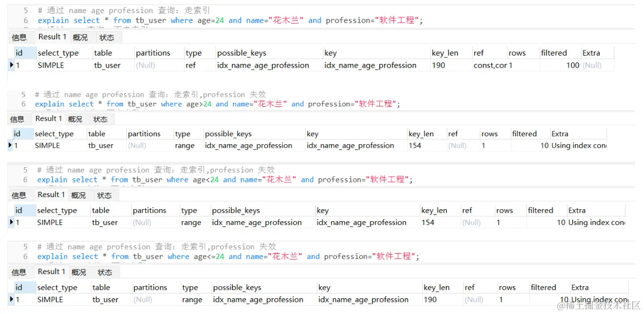The height and width of the screenshot is (314, 644).
Task: Open 概况 tab under the age=24 query
Action: click(x=80, y=37)
